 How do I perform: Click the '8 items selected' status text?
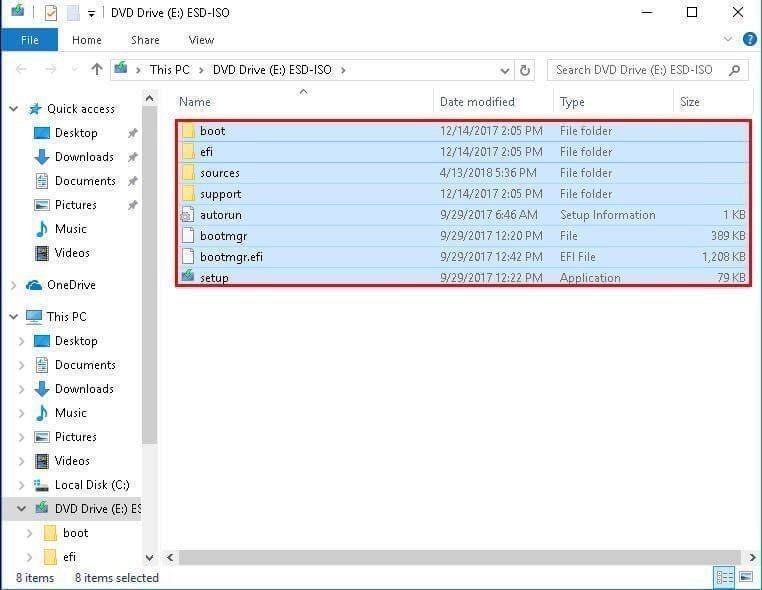117,578
